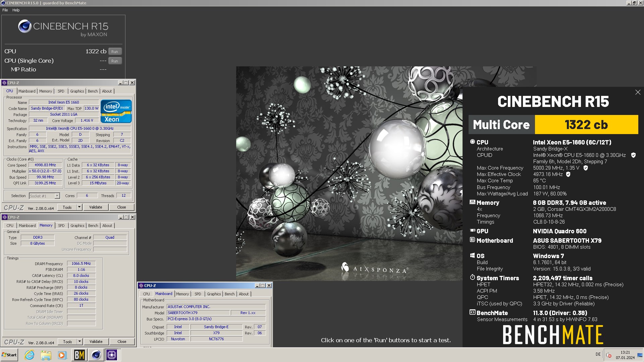This screenshot has height=362, width=644.
Task: Click verified shield next to Max Effective Clock
Action: [x=568, y=174]
